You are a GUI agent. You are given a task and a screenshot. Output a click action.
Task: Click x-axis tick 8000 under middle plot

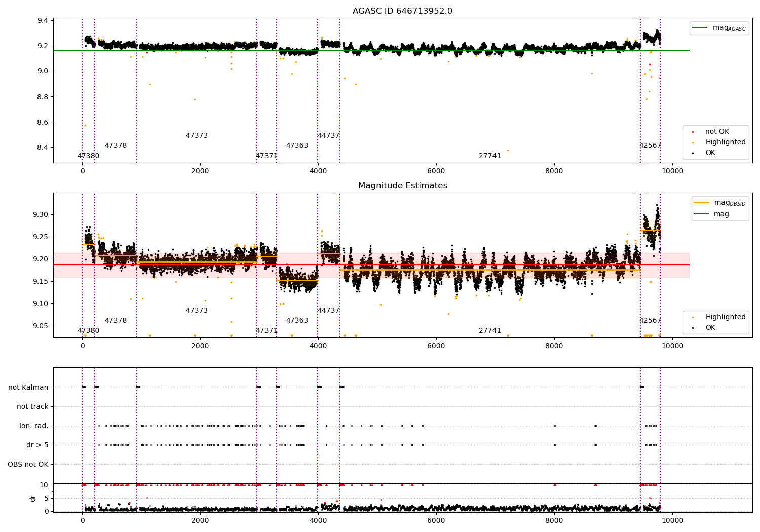554,346
